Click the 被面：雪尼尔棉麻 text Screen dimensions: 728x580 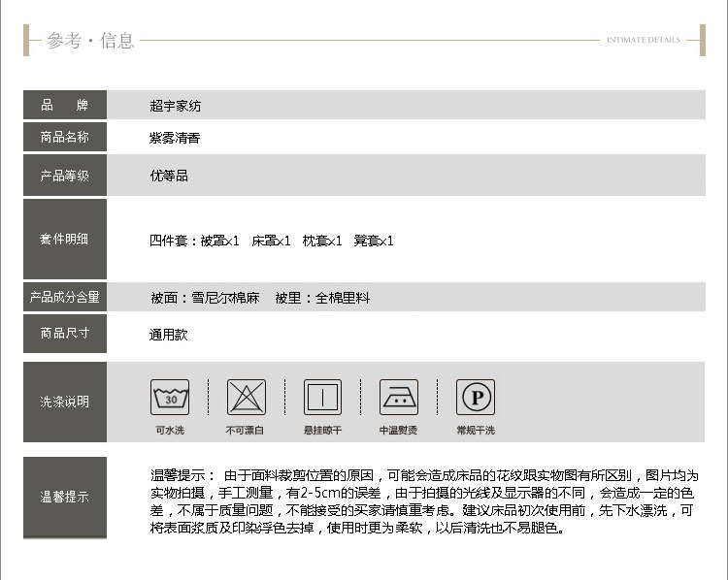(x=205, y=298)
